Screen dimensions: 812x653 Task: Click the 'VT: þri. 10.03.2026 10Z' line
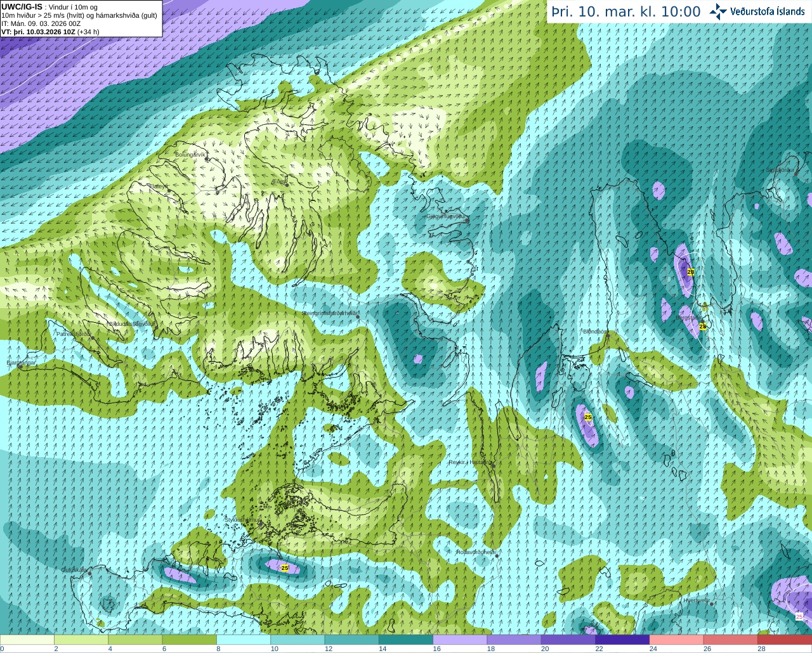[x=38, y=31]
